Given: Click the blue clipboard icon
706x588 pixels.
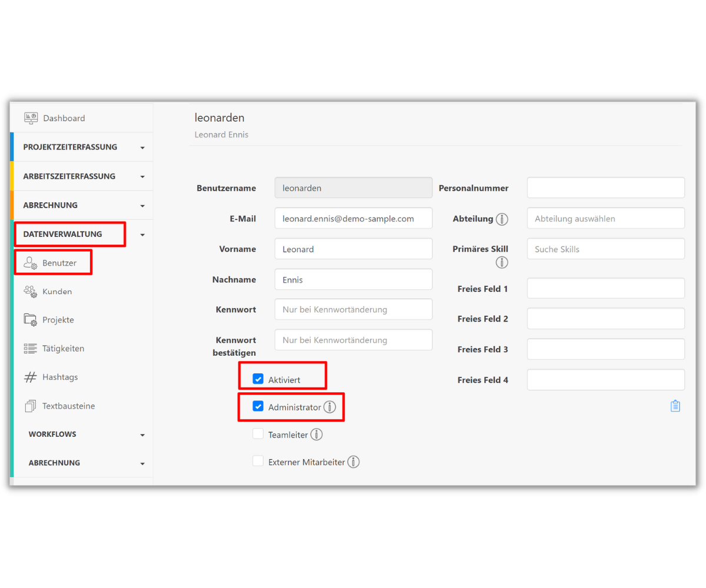Looking at the screenshot, I should point(675,406).
